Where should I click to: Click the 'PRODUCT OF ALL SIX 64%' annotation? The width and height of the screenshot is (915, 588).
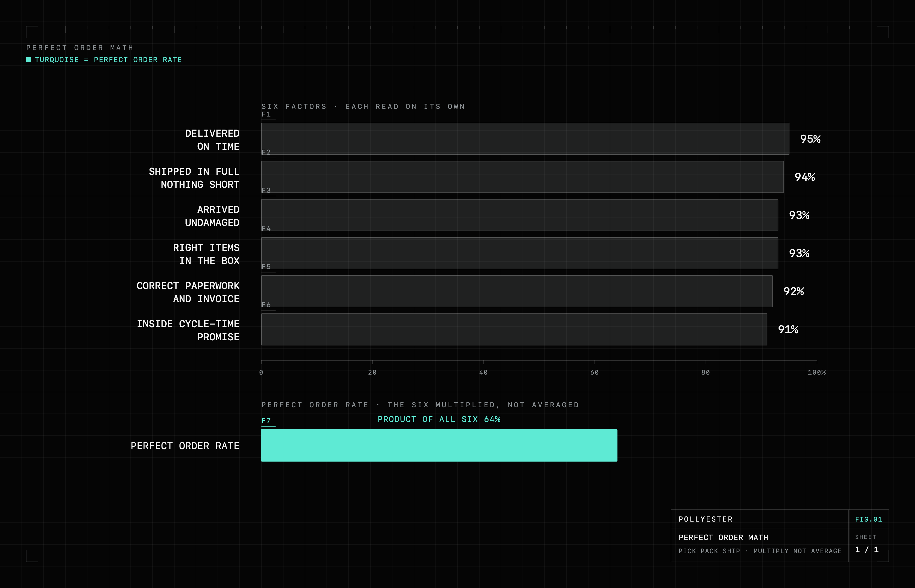(x=439, y=419)
